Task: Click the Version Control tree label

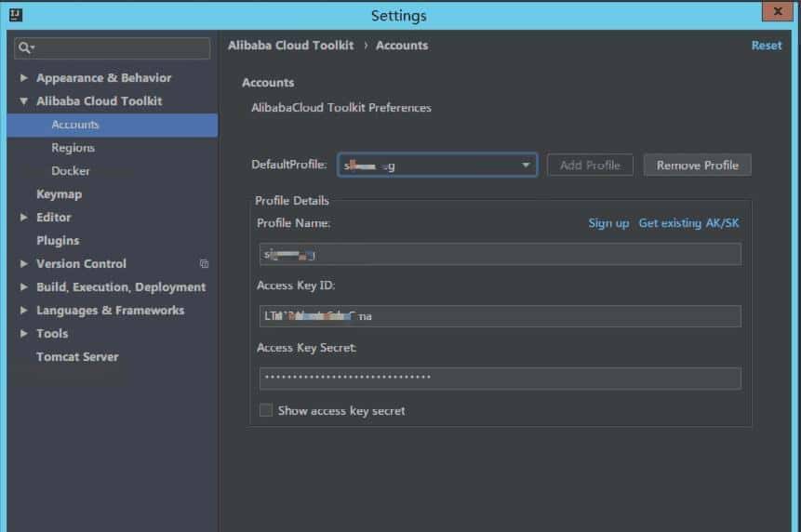Action: click(81, 264)
